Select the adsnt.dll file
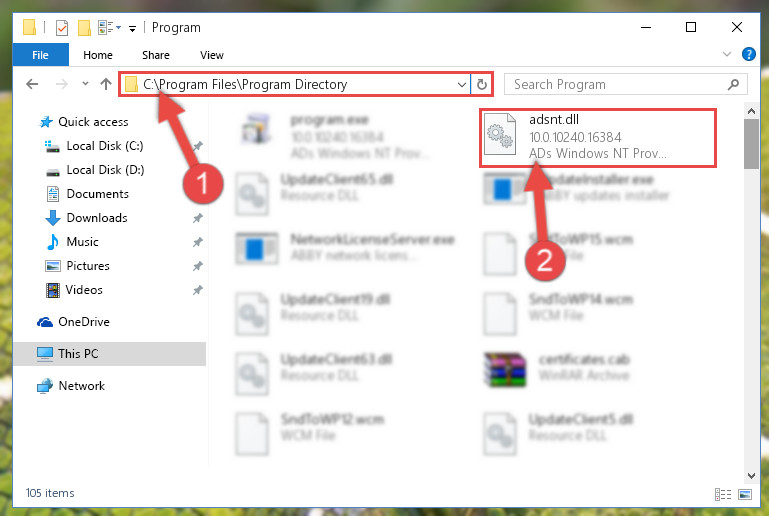Screen dimensions: 769x516 598,138
